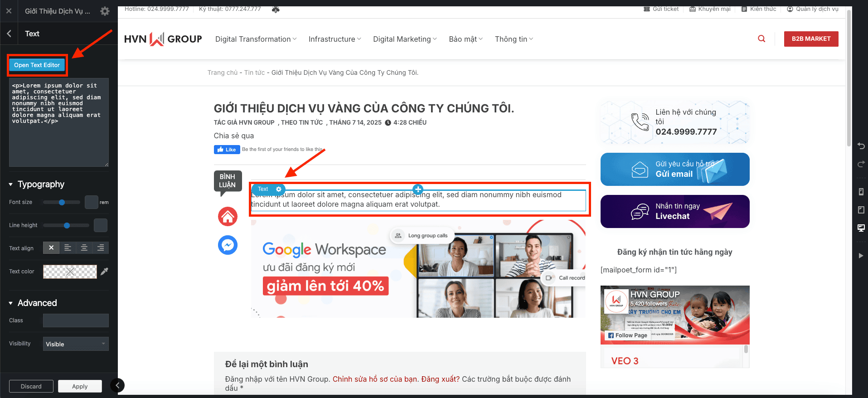This screenshot has height=398, width=868.
Task: Expand Digital Transformation menu
Action: point(256,39)
